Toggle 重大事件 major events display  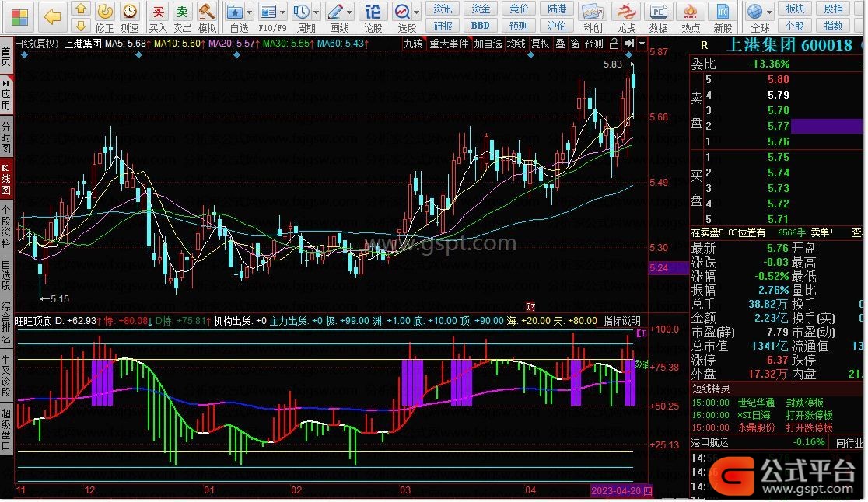point(449,43)
